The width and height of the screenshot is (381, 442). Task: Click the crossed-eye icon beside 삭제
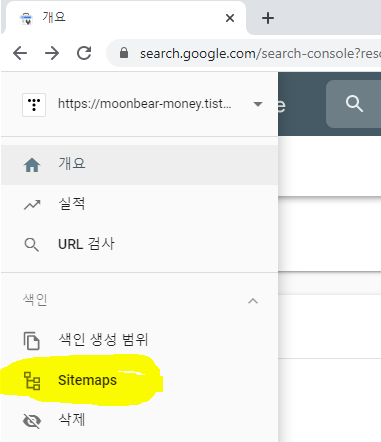32,421
